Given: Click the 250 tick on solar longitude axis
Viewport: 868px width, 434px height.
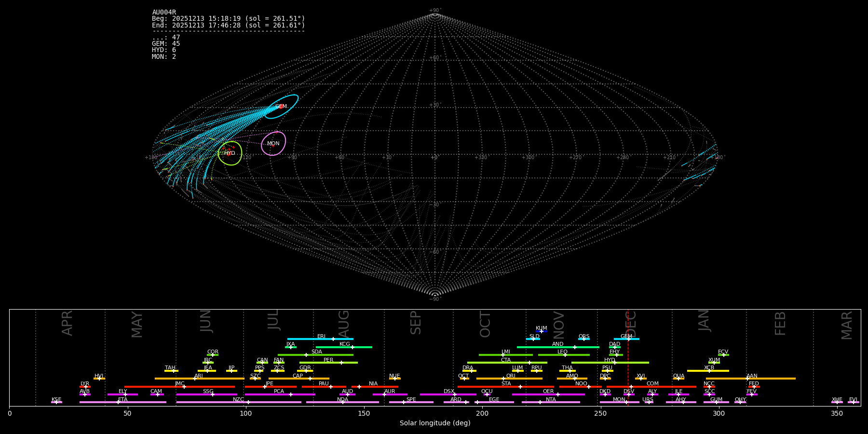Looking at the screenshot, I should click(x=600, y=413).
